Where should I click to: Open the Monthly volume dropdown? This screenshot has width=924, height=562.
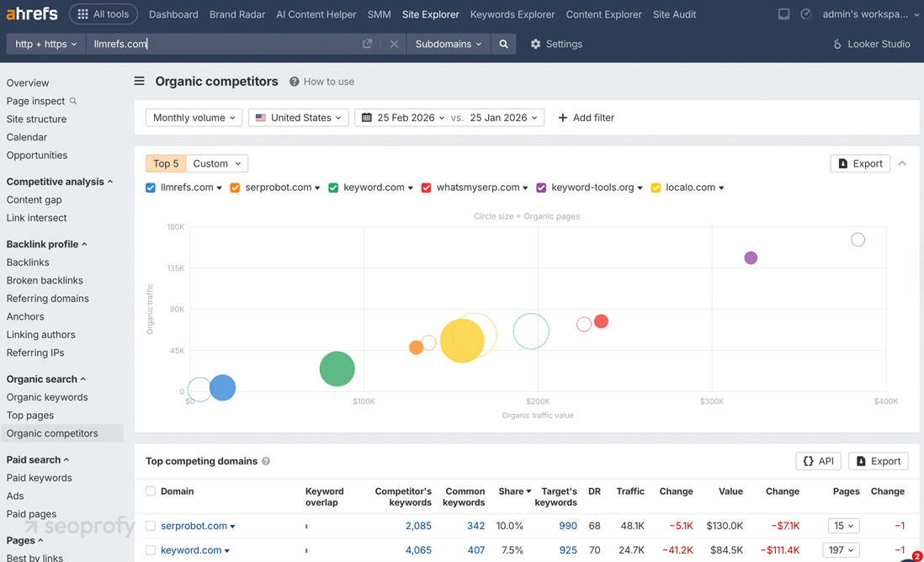tap(194, 117)
